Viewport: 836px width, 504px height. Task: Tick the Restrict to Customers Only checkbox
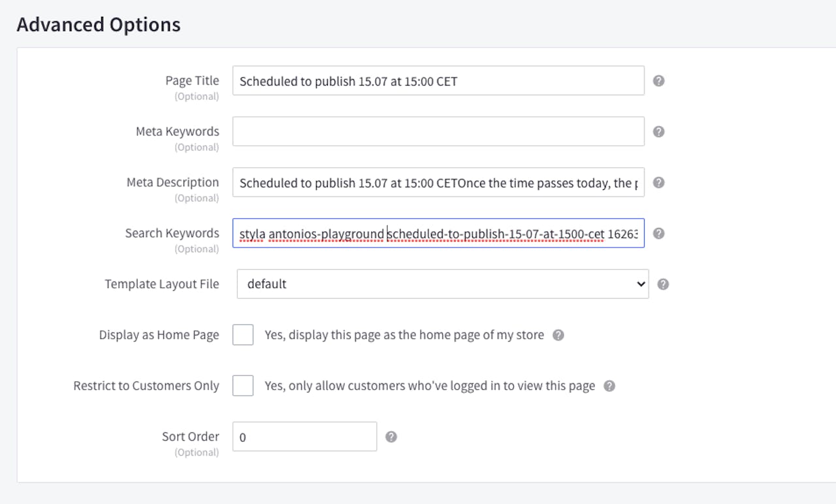(x=243, y=386)
